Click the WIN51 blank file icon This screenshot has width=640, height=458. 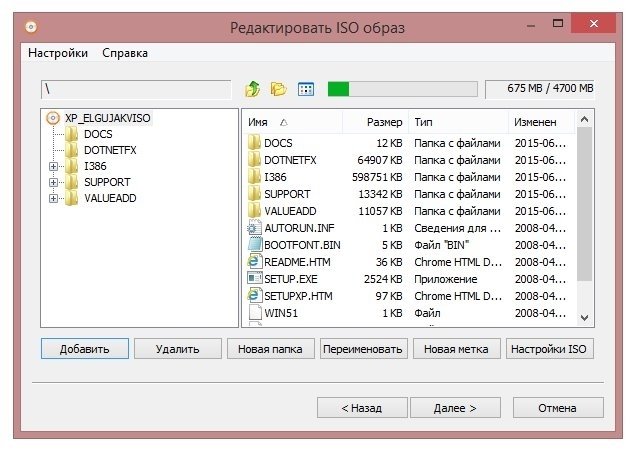tap(255, 313)
